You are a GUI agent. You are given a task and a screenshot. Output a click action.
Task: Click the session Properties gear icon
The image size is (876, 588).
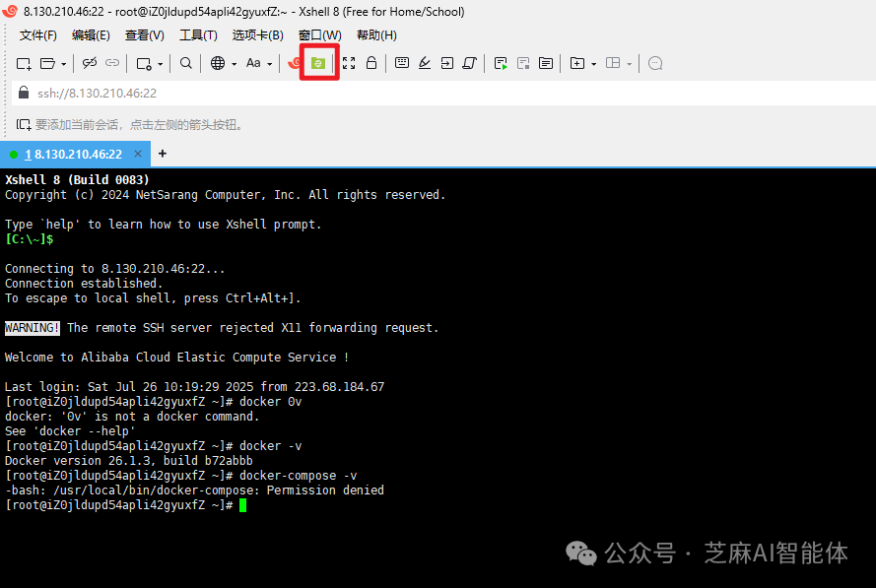tap(144, 64)
